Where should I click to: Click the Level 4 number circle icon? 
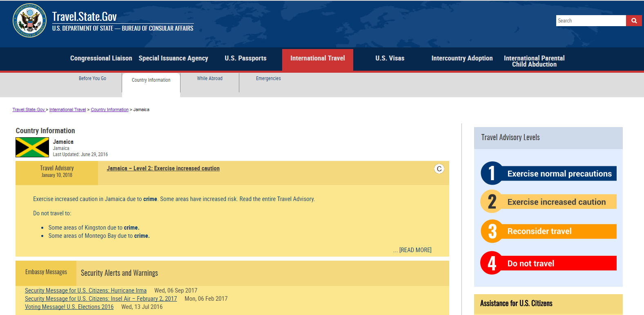pyautogui.click(x=492, y=263)
